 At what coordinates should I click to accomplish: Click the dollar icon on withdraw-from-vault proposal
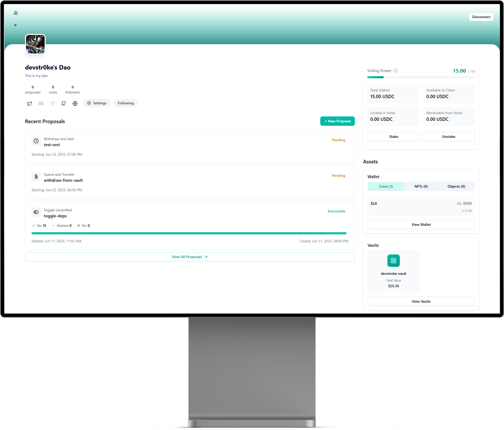click(36, 177)
